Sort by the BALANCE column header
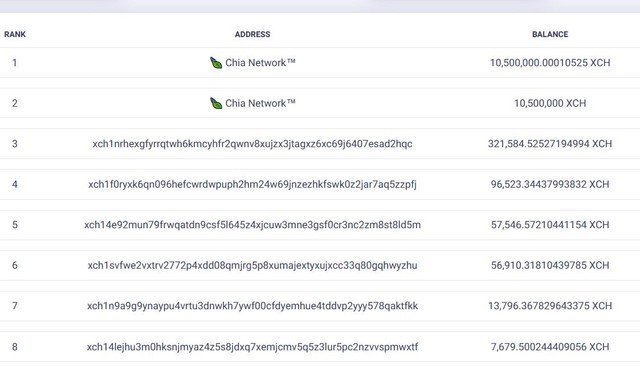 pos(550,34)
